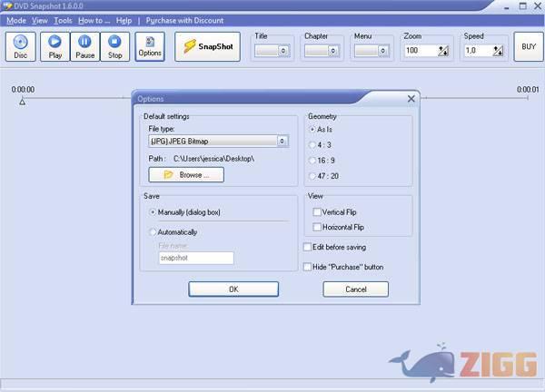Click the Speed value field showing 1,0

click(479, 51)
